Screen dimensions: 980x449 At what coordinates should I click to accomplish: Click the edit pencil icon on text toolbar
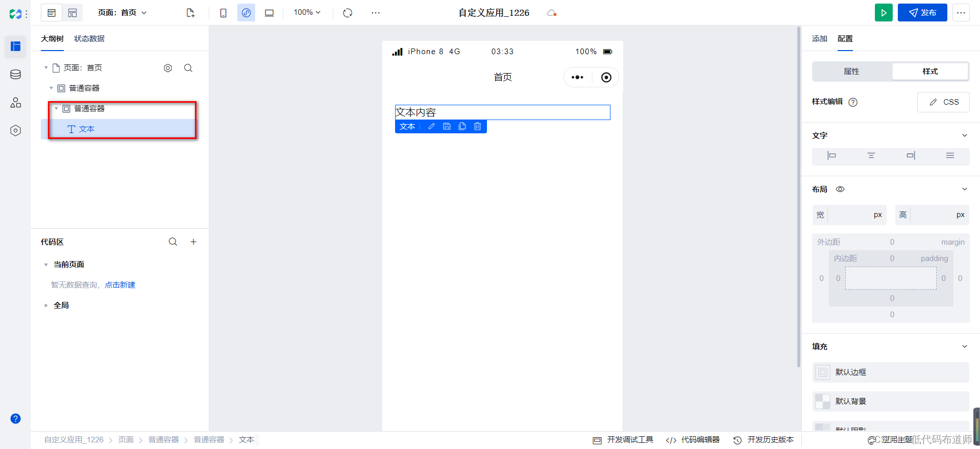[x=431, y=126]
